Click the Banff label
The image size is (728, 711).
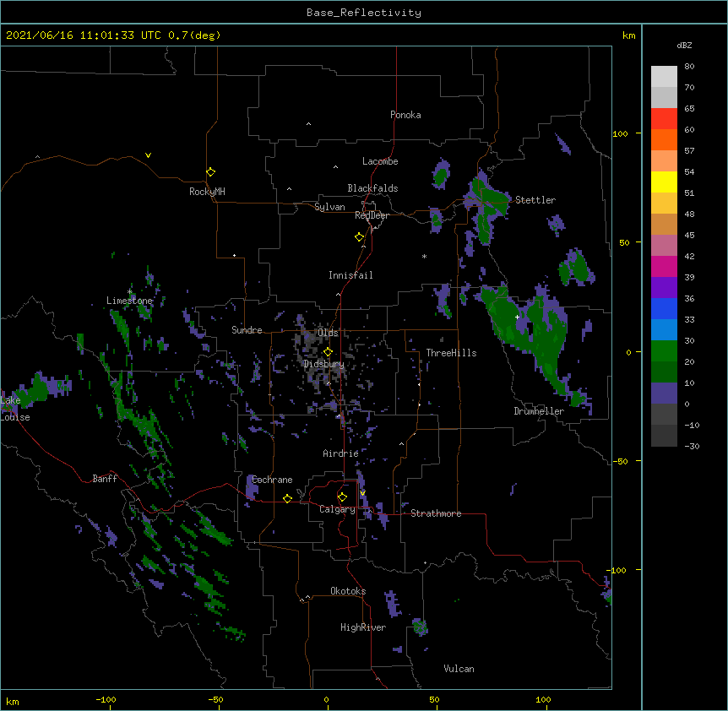[105, 479]
